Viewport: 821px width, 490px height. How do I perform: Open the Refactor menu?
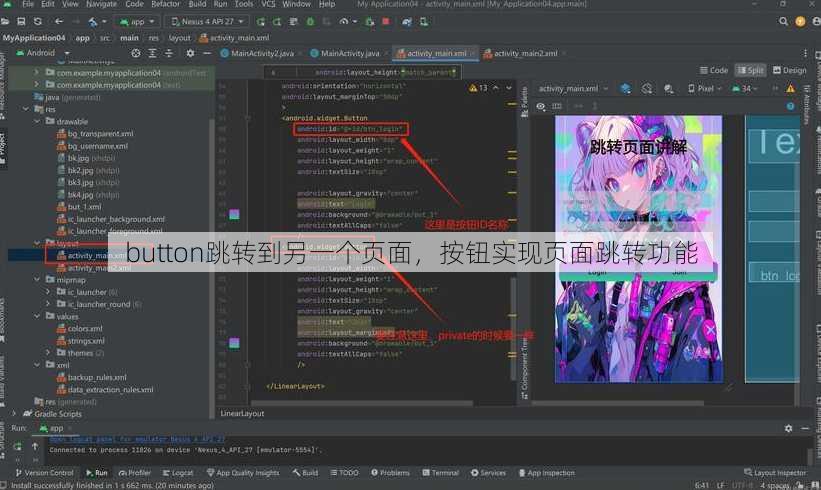[165, 4]
